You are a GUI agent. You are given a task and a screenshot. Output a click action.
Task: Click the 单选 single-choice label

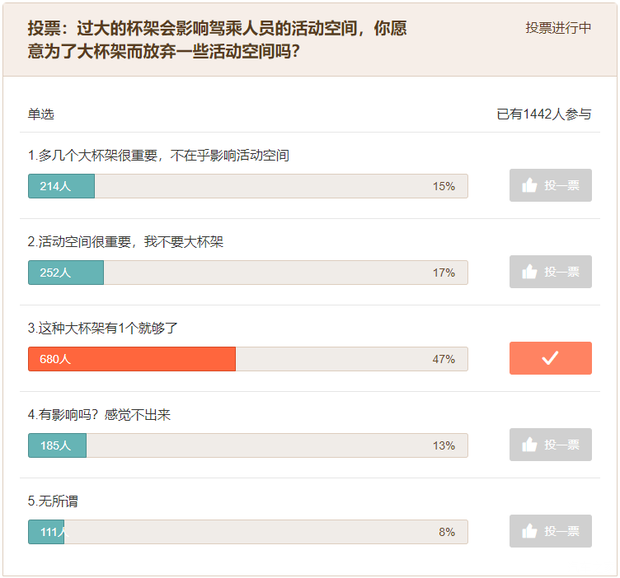tap(41, 115)
